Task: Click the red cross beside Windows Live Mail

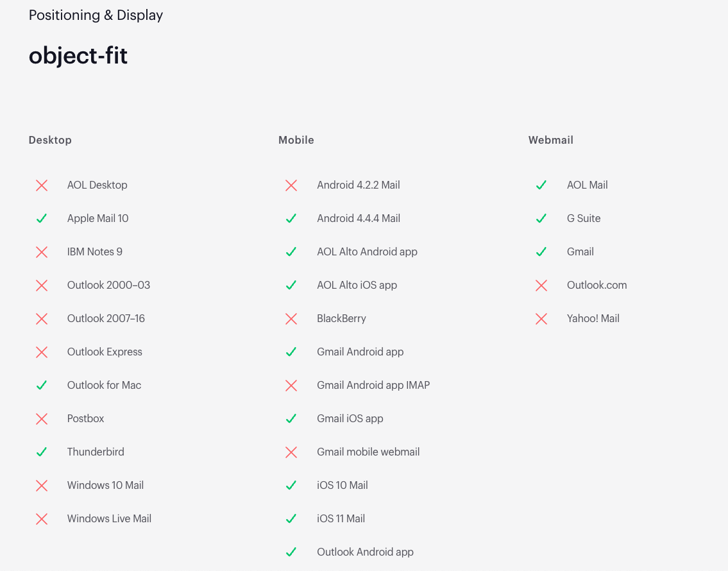Action: (42, 519)
